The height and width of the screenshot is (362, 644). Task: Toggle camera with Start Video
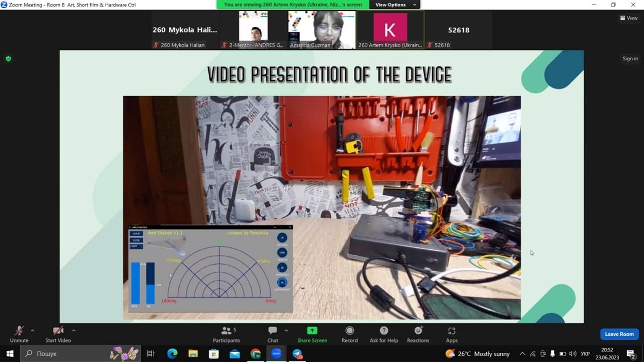point(58,334)
